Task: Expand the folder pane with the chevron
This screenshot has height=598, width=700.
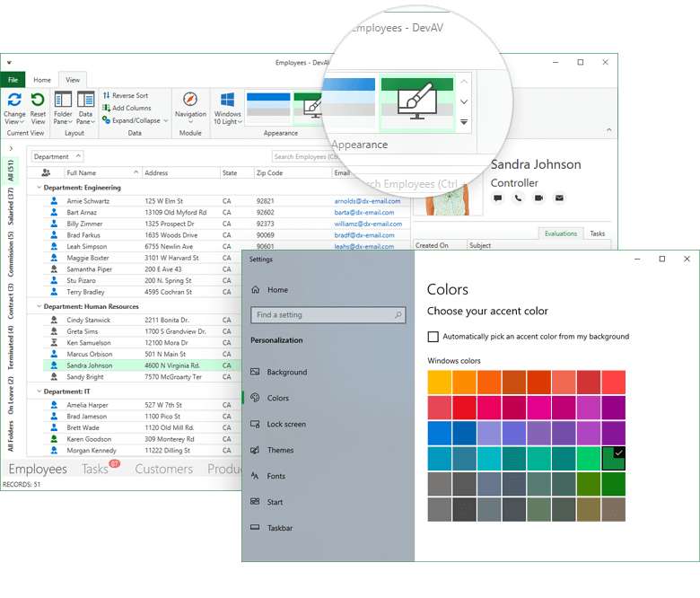Action: pos(11,148)
